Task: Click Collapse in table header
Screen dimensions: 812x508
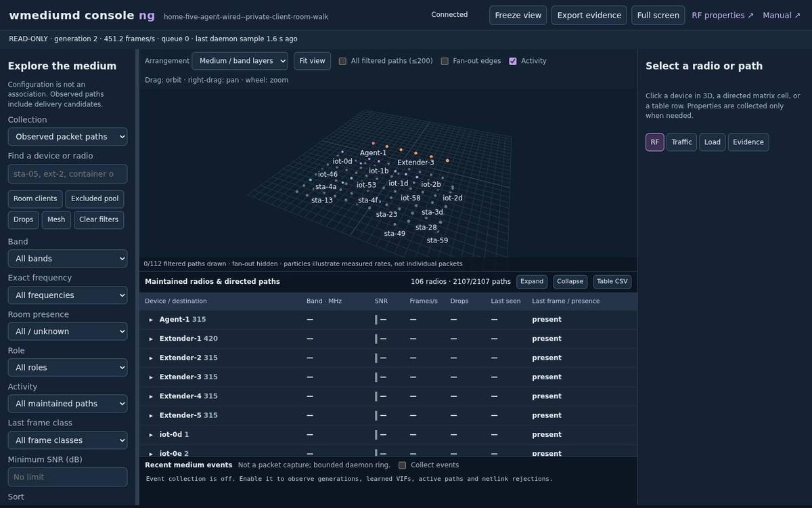Action: pos(570,282)
